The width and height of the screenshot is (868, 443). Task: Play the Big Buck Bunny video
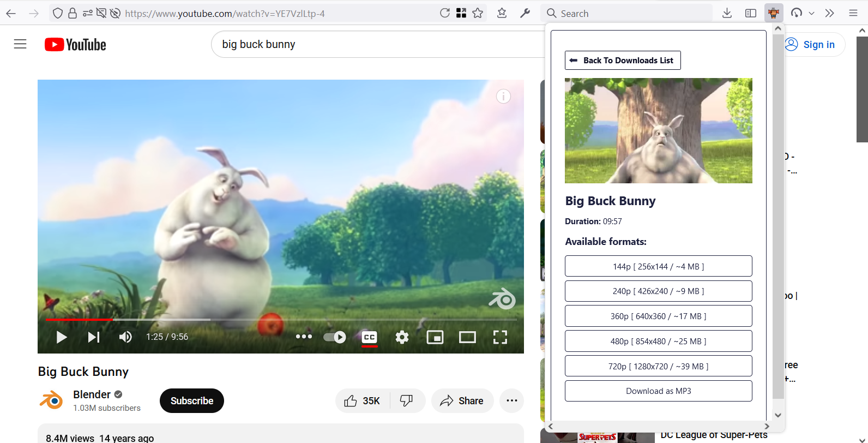pyautogui.click(x=62, y=337)
